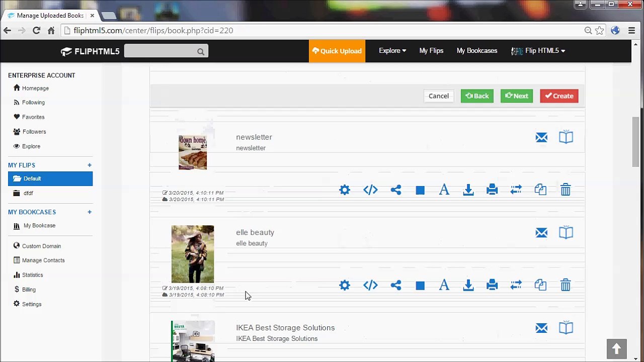Click the Quick Upload button
Image resolution: width=644 pixels, height=362 pixels.
[337, 51]
